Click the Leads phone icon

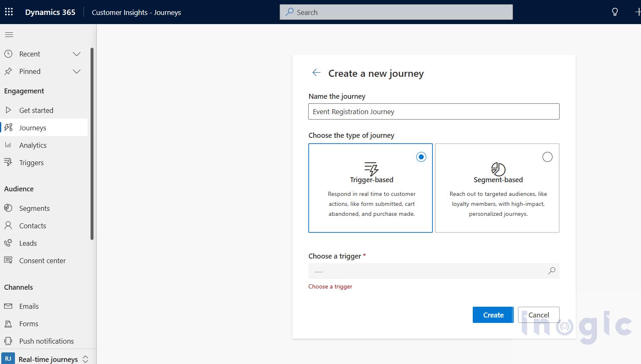point(8,243)
